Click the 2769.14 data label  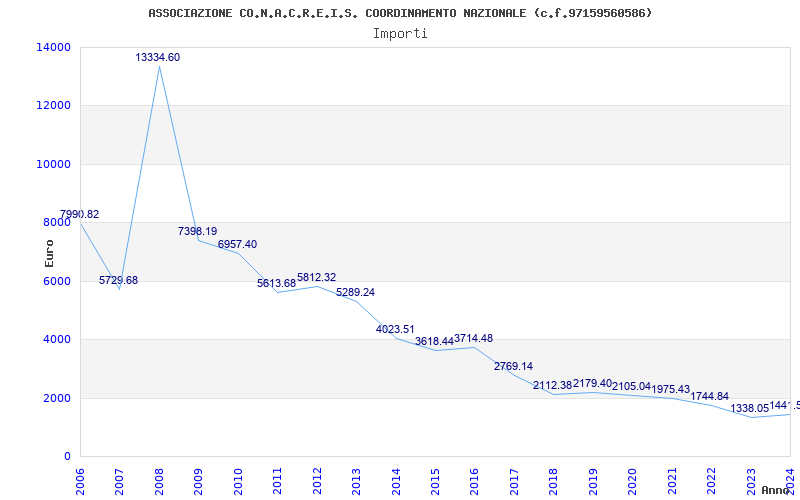(x=513, y=366)
